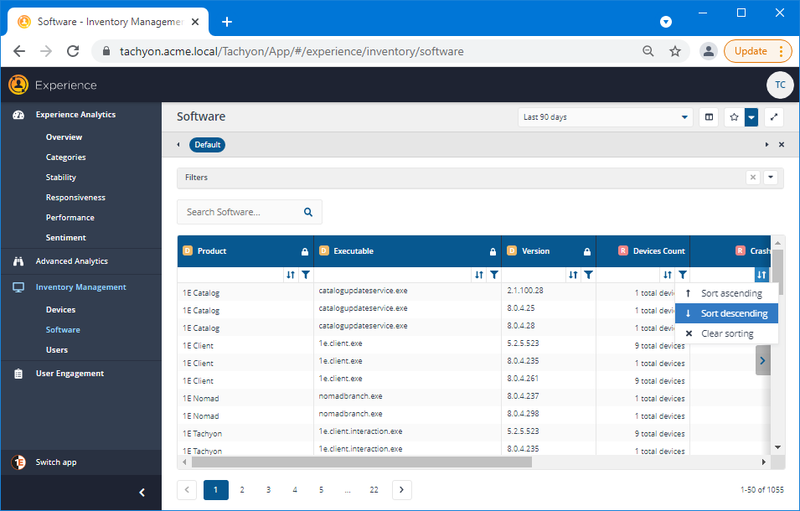
Task: Click the User Engagement clipboard icon
Action: coord(18,374)
